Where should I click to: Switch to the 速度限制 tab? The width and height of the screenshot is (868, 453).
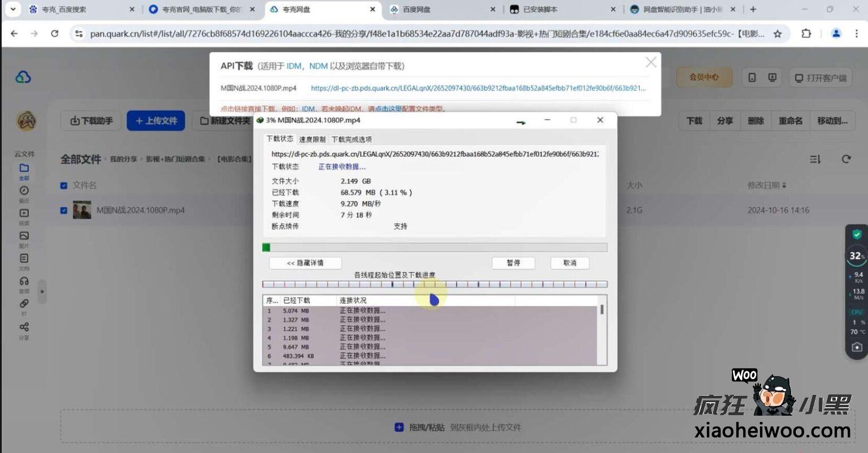[x=312, y=139]
